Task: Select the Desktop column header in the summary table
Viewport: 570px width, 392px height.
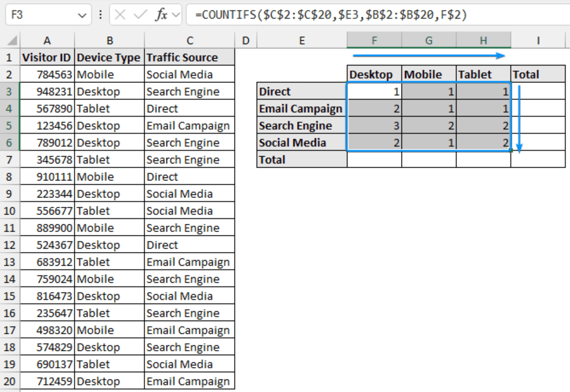Action: (x=372, y=74)
